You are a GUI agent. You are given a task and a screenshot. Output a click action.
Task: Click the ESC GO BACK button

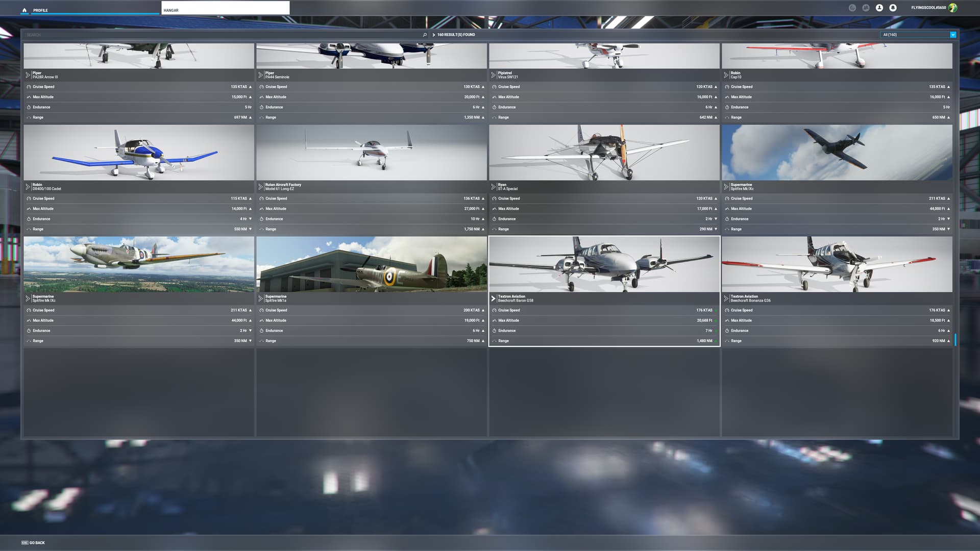33,543
